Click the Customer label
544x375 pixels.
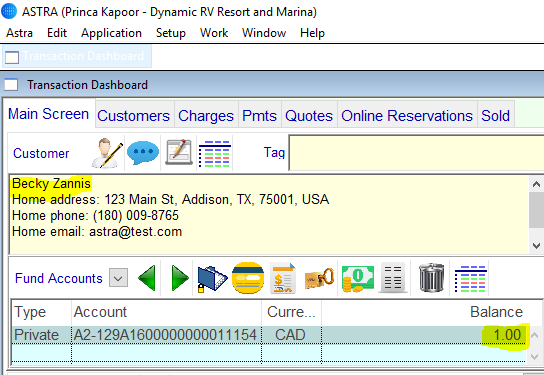pyautogui.click(x=41, y=153)
